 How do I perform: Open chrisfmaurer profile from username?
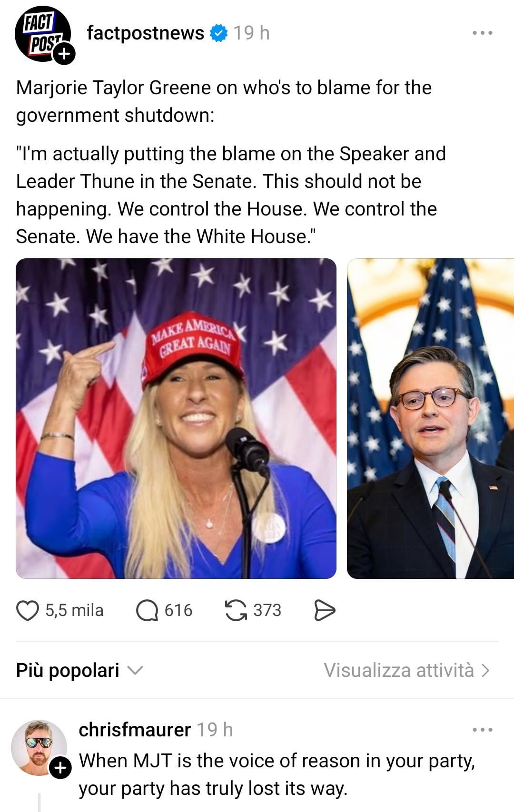(x=135, y=729)
